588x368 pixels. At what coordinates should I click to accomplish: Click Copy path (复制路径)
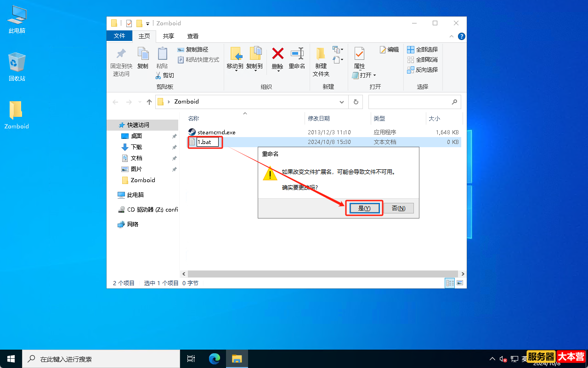193,49
